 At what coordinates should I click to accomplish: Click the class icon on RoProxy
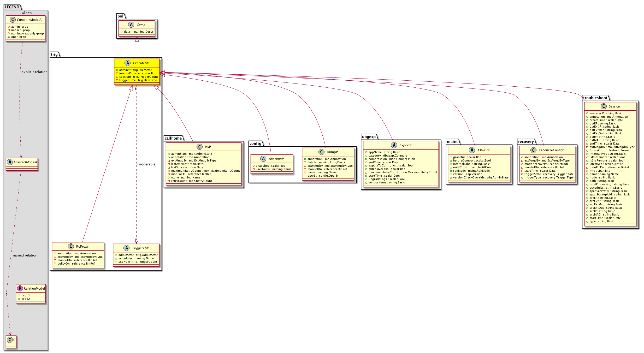coord(71,246)
